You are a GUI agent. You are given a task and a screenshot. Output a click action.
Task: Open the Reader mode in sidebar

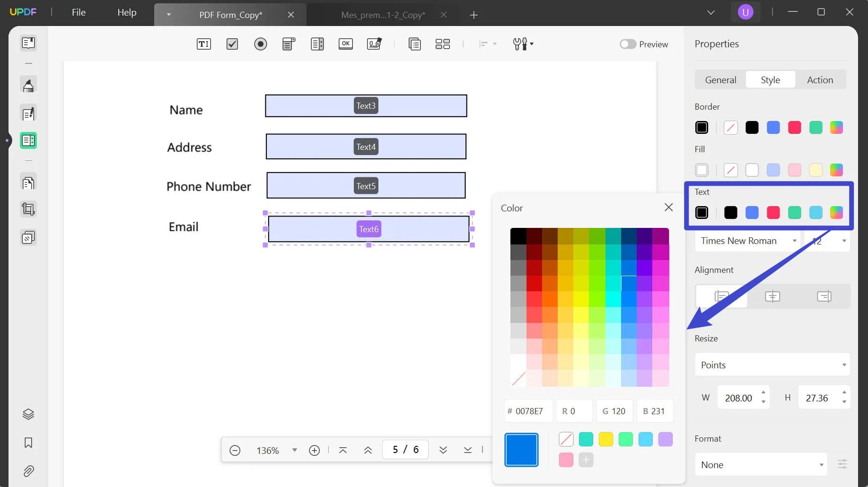(28, 43)
